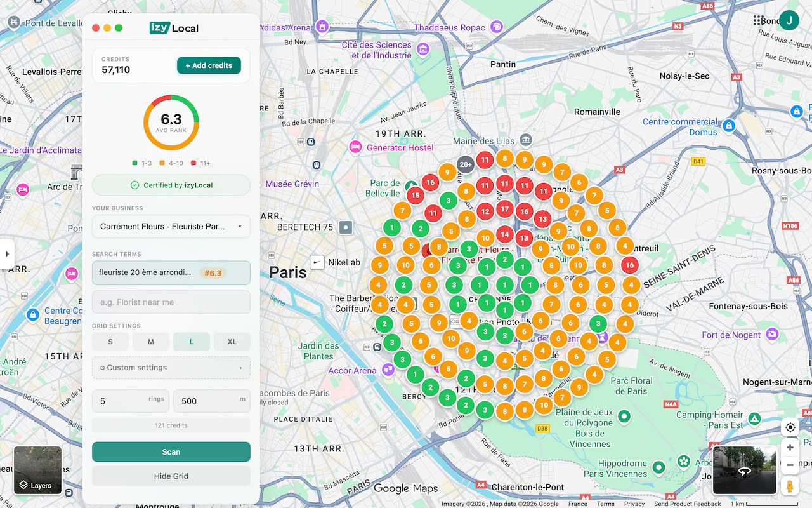Viewport: 812px width, 508px height.
Task: Click the red rank 17 marker
Action: [505, 209]
